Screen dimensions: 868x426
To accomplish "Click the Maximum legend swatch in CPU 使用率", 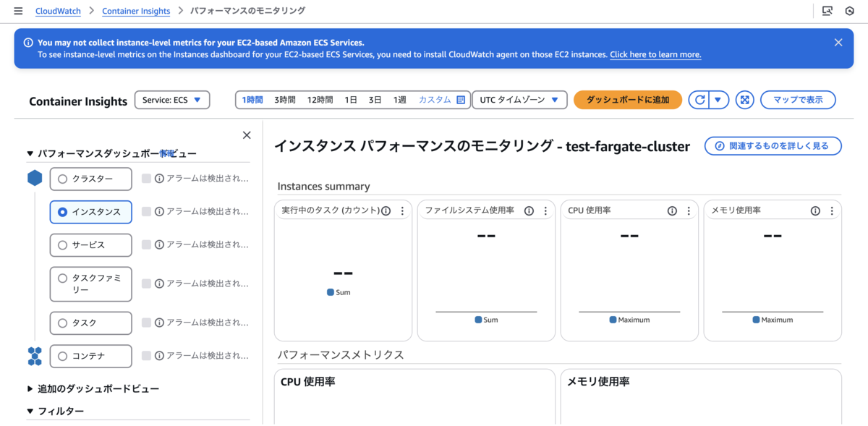I will (x=613, y=320).
